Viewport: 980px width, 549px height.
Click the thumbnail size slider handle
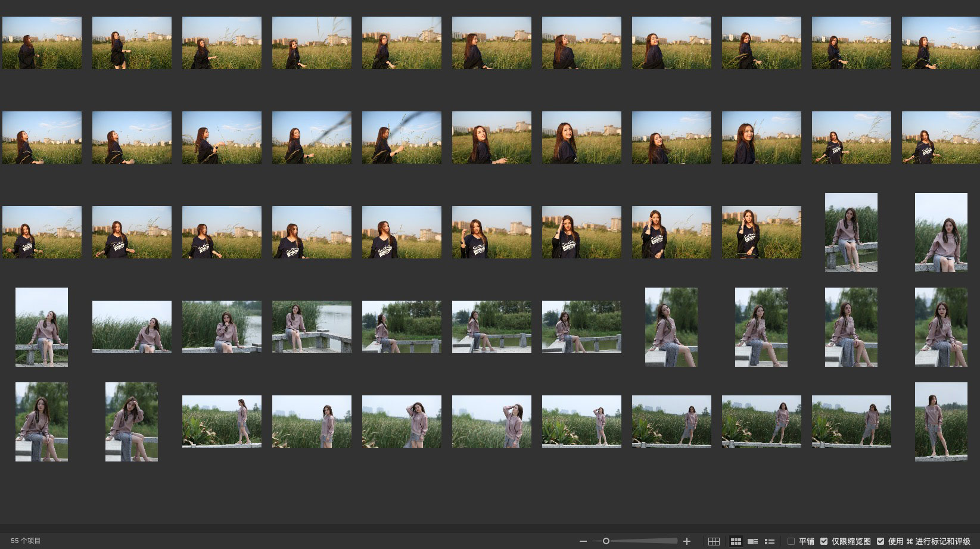click(x=606, y=541)
